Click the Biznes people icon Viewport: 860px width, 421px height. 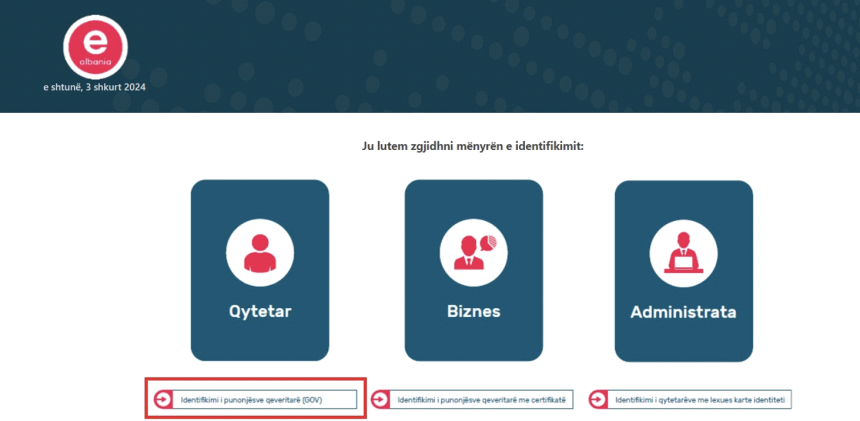[473, 250]
